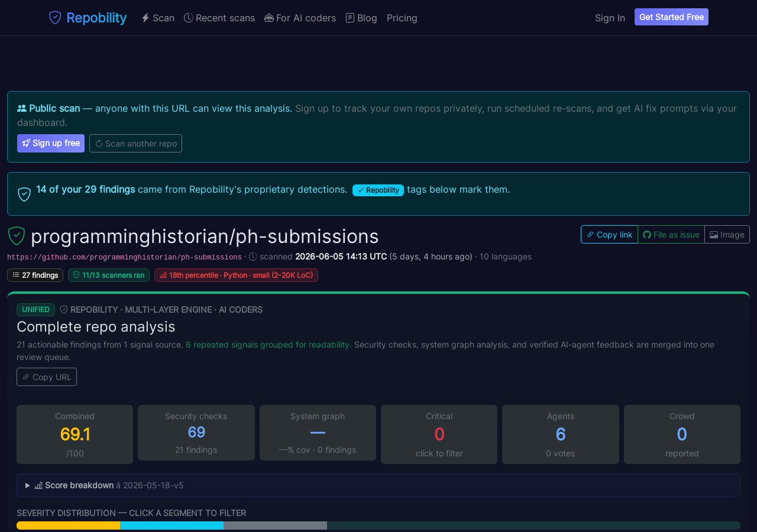Click the people icon beside Public scan
Screen dimensions: 757x532
[x=22, y=108]
